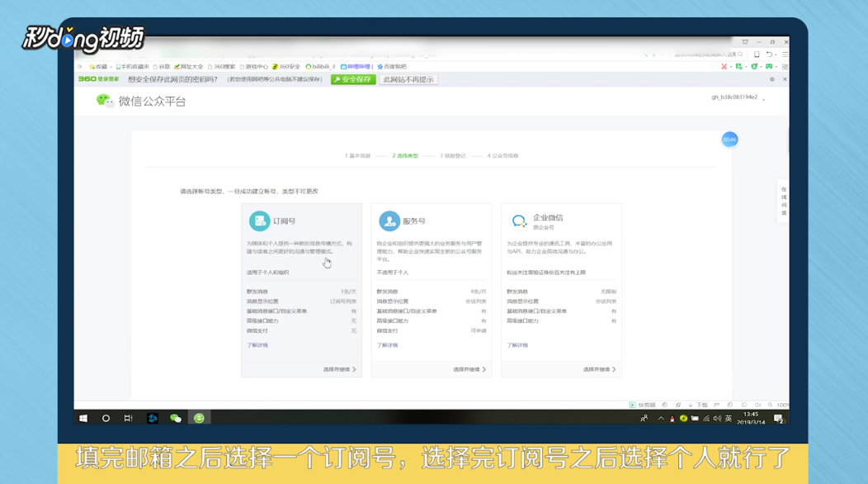The image size is (868, 484).
Task: Open 了解详情 link in 企业微信 card
Action: (517, 345)
